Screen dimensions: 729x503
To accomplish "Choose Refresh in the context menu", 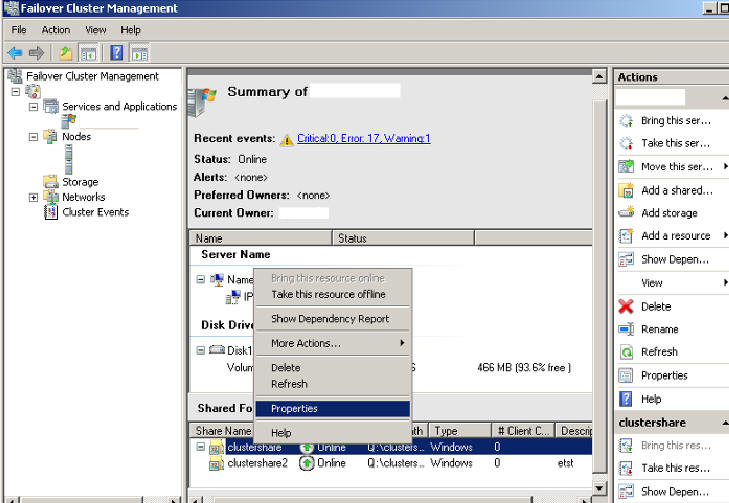I will 332,384.
